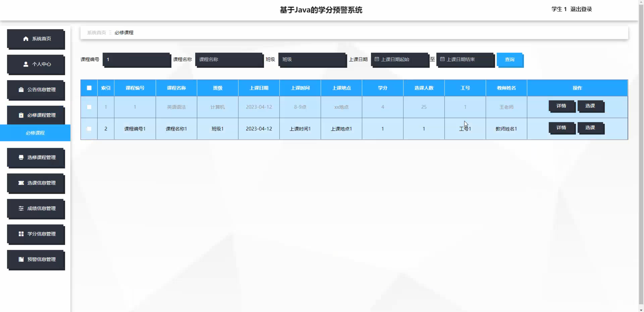Toggle the select-all checkbox in table header
Screen dimensions: 644x312
click(89, 88)
